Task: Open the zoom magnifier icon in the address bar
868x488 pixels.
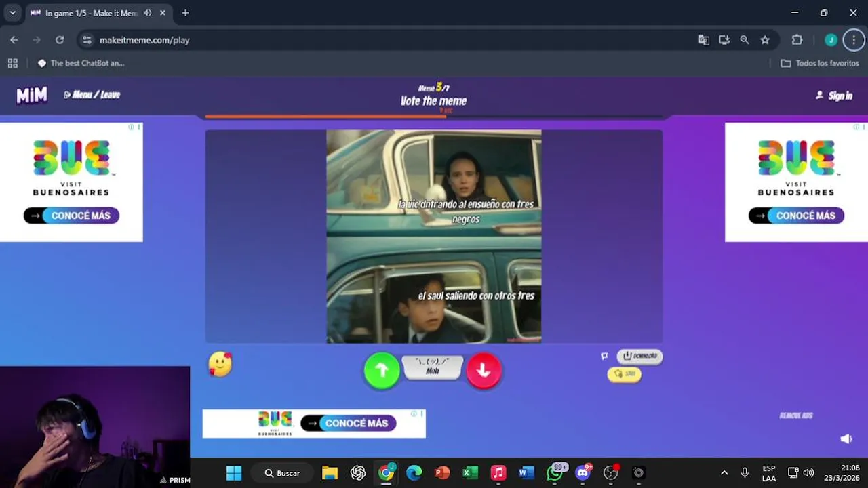Action: [x=745, y=40]
